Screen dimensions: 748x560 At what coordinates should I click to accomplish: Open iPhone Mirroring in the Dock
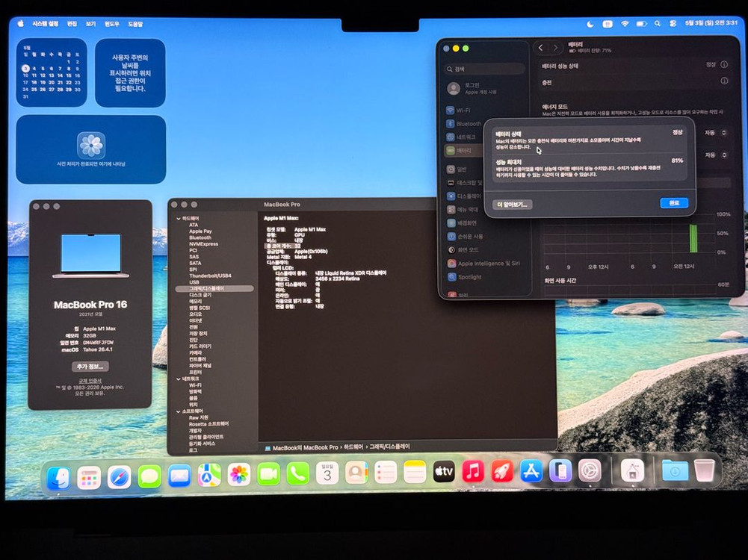[560, 471]
